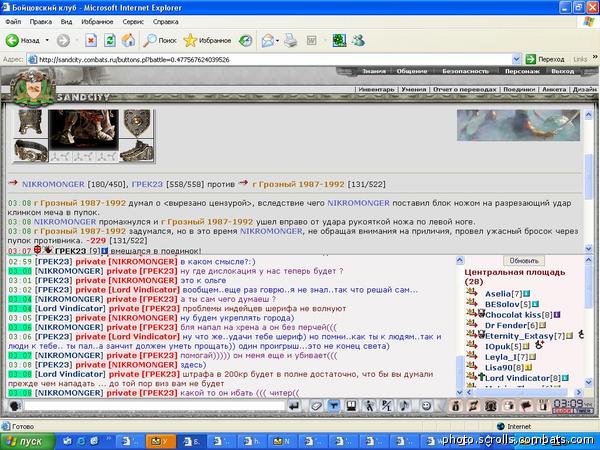This screenshot has height=450, width=600.
Task: Click the swords duel icon in chat bar
Action: pos(473,406)
